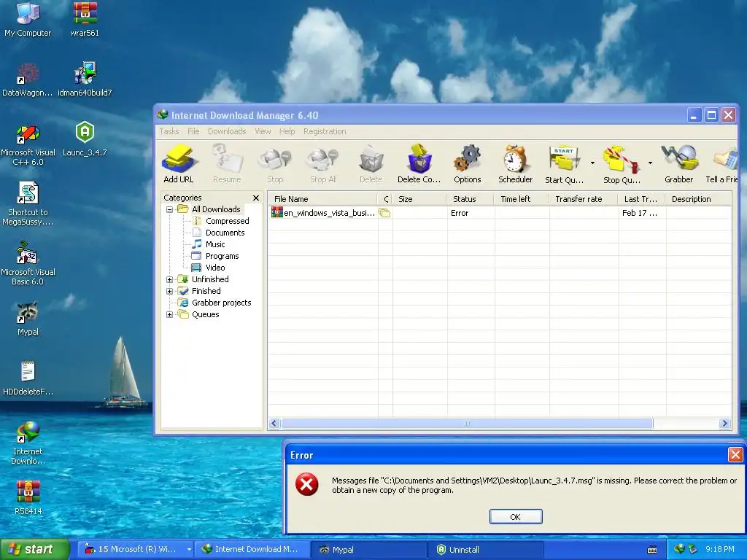Click the Stop All toolbar icon
This screenshot has height=560, width=747.
323,164
